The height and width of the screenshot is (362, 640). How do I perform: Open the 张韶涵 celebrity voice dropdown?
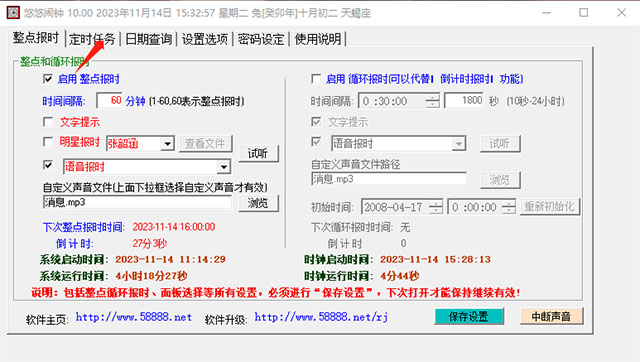167,144
